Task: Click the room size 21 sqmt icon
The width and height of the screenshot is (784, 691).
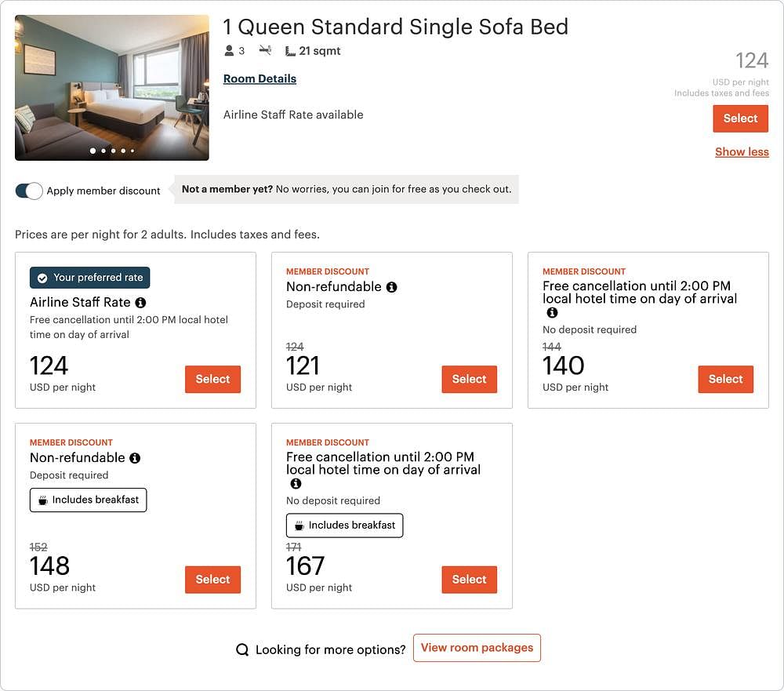Action: point(290,51)
